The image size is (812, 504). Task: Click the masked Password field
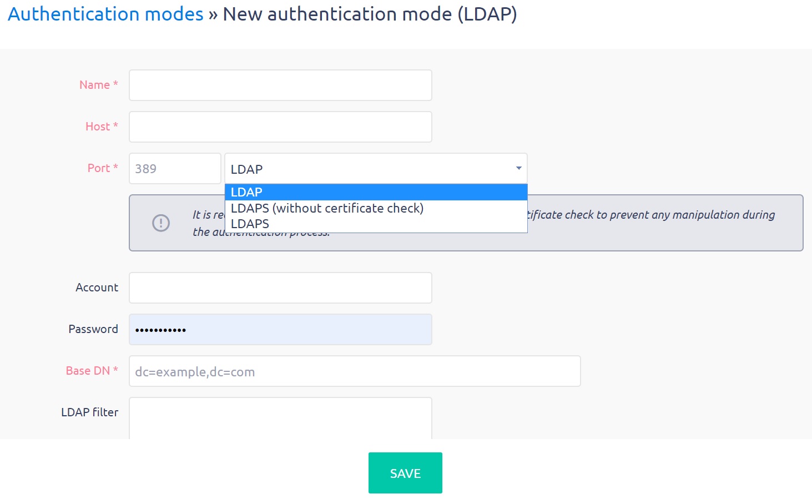[x=280, y=329]
